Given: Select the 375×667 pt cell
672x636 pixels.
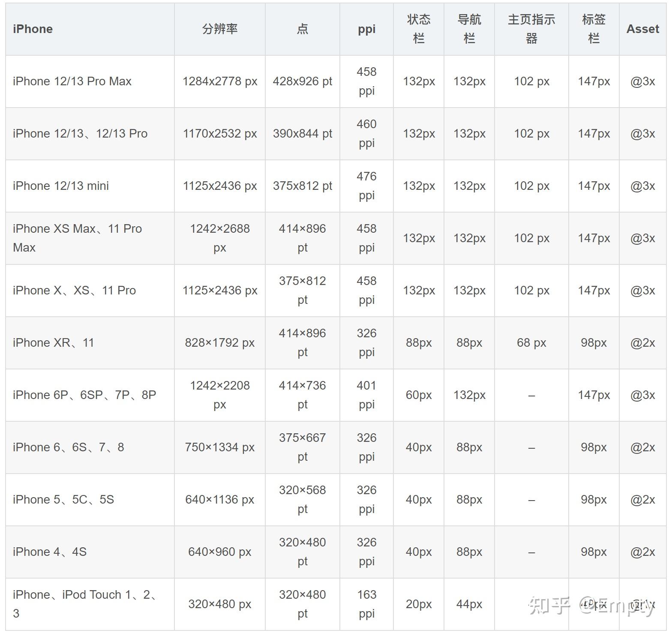Looking at the screenshot, I should pos(303,447).
